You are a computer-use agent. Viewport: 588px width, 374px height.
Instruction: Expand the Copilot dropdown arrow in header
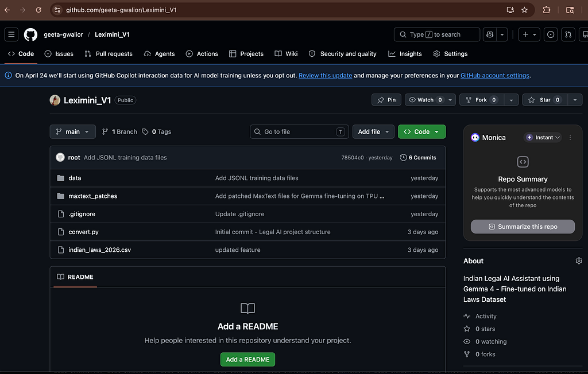[502, 34]
